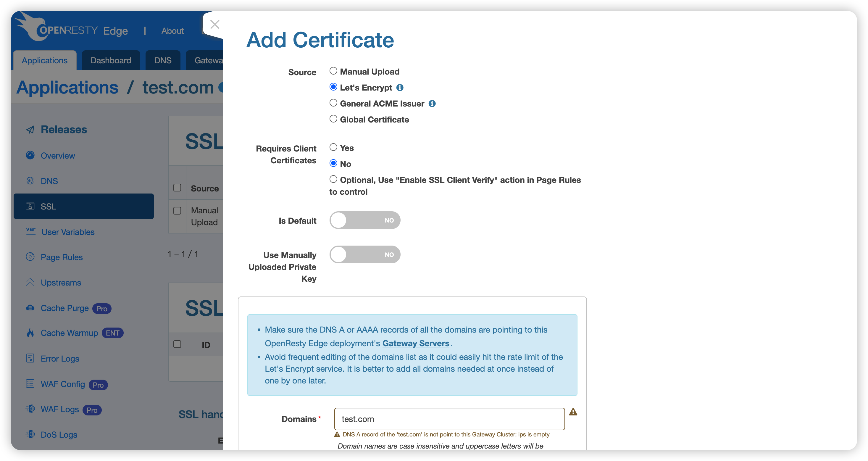Click the General ACME Issuer info icon
The width and height of the screenshot is (868, 461).
(432, 104)
